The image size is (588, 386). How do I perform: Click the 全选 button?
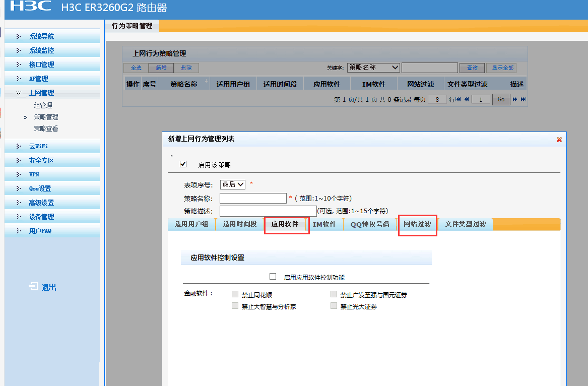(x=136, y=68)
